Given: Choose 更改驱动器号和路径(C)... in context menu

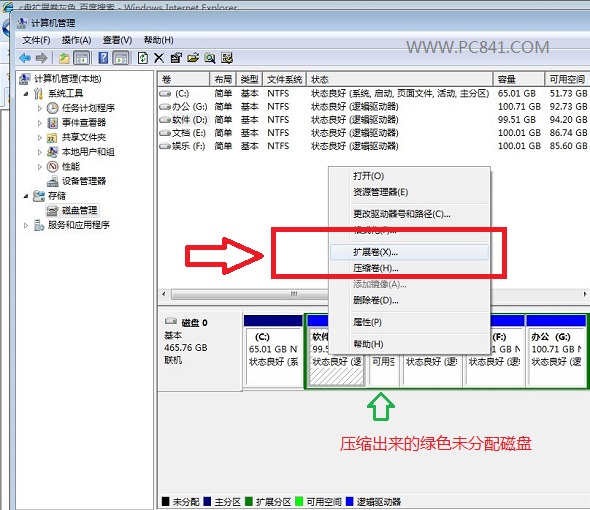Looking at the screenshot, I should click(x=409, y=215).
